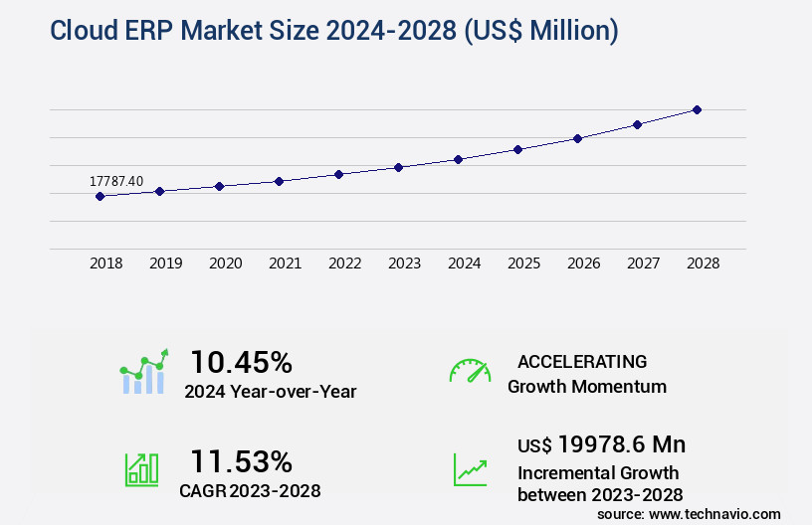Viewport: 812px width, 525px height.
Task: Click the 2026 data point marker
Action: click(577, 138)
